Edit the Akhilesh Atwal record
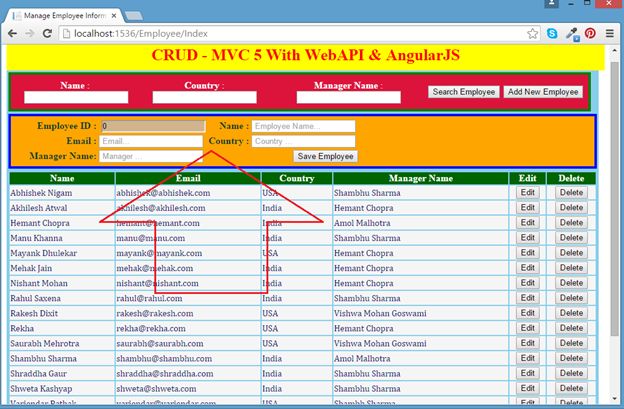Viewport: 624px width, 409px height. pos(528,208)
